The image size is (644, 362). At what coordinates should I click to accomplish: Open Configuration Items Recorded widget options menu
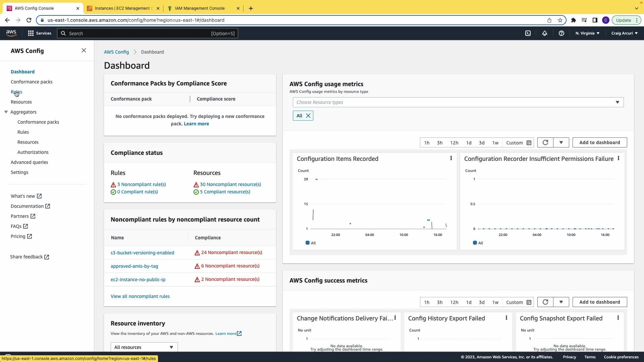pyautogui.click(x=451, y=158)
